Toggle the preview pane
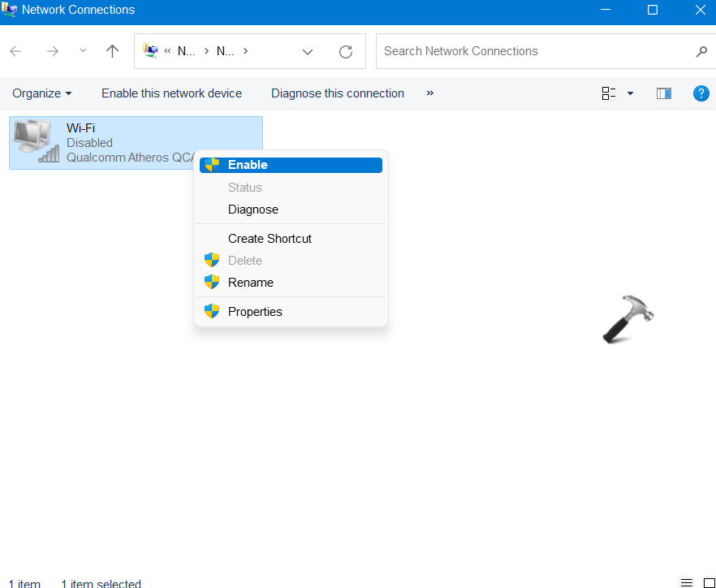716x588 pixels. point(663,93)
